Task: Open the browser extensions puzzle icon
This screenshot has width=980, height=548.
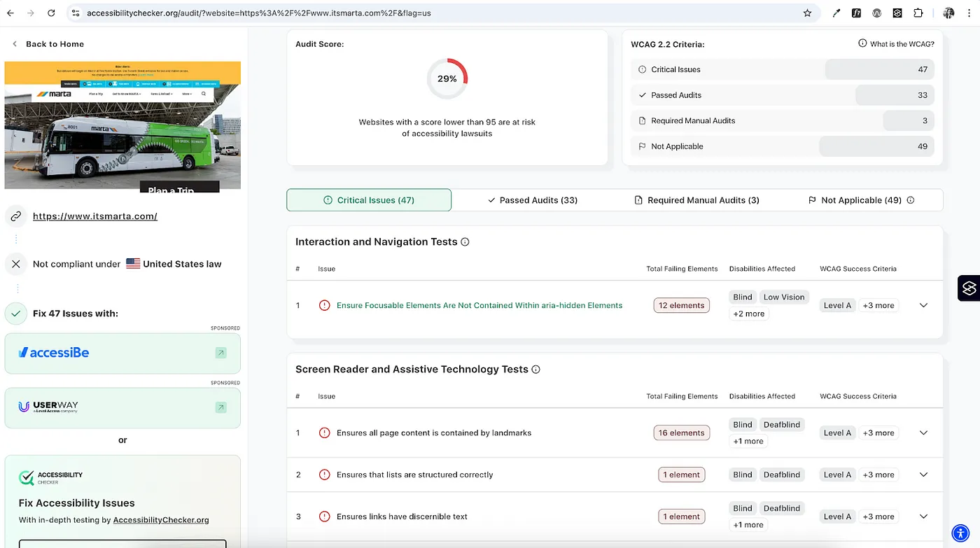Action: [918, 13]
